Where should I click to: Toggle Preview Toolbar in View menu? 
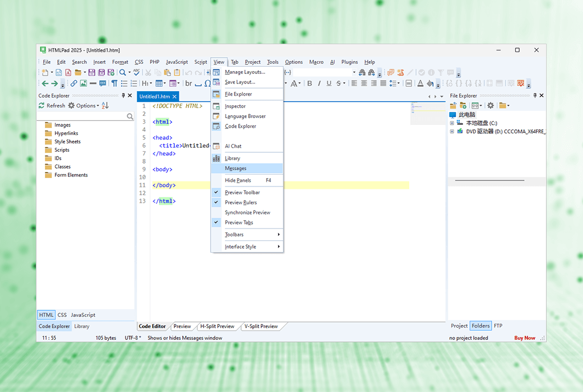click(247, 193)
